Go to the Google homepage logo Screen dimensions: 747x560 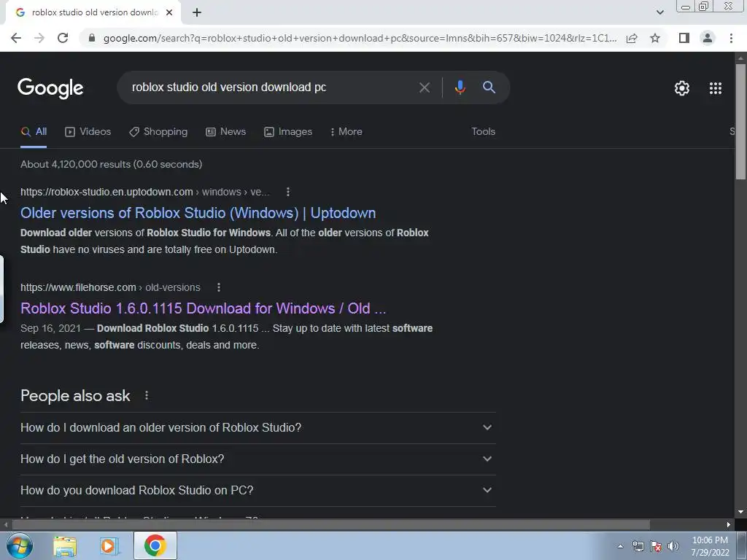click(50, 88)
